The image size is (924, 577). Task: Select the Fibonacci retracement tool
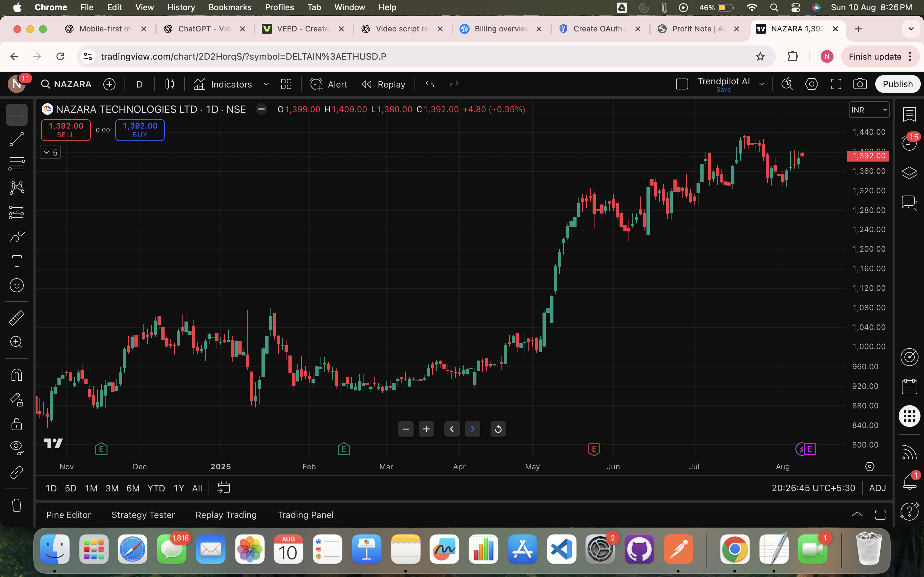16,163
